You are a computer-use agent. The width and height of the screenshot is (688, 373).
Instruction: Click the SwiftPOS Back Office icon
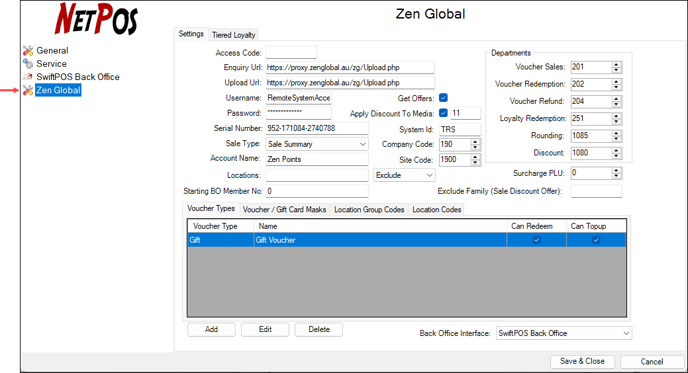pos(28,77)
